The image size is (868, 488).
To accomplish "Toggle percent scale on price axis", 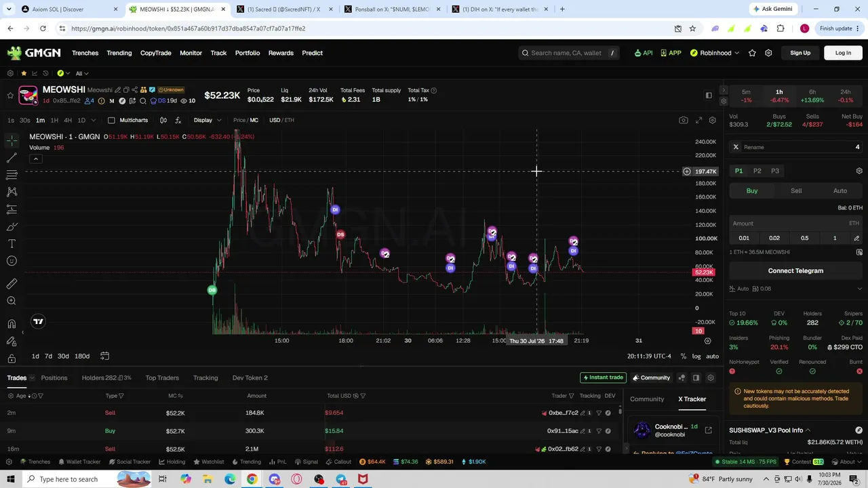I will (x=684, y=357).
